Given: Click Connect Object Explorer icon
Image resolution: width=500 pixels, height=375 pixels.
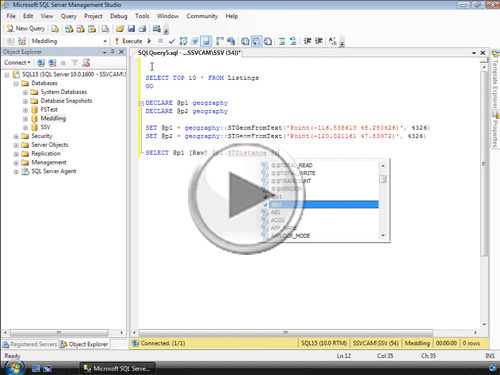Looking at the screenshot, I should (x=41, y=63).
